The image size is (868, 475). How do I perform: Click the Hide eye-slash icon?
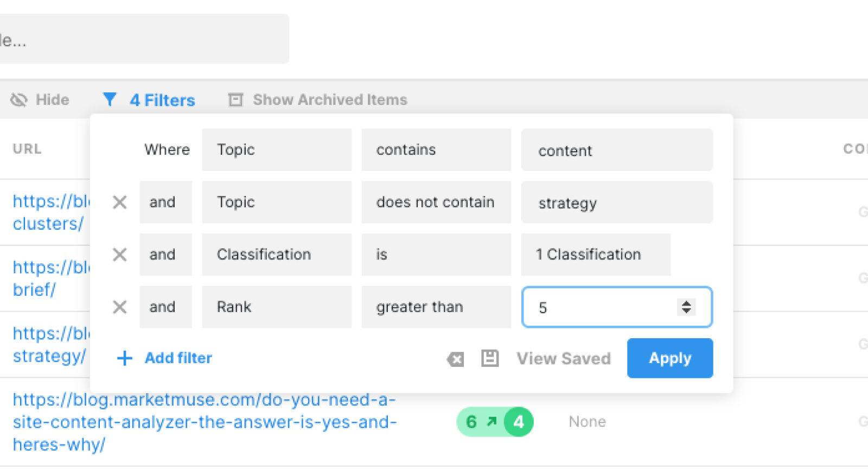click(19, 100)
